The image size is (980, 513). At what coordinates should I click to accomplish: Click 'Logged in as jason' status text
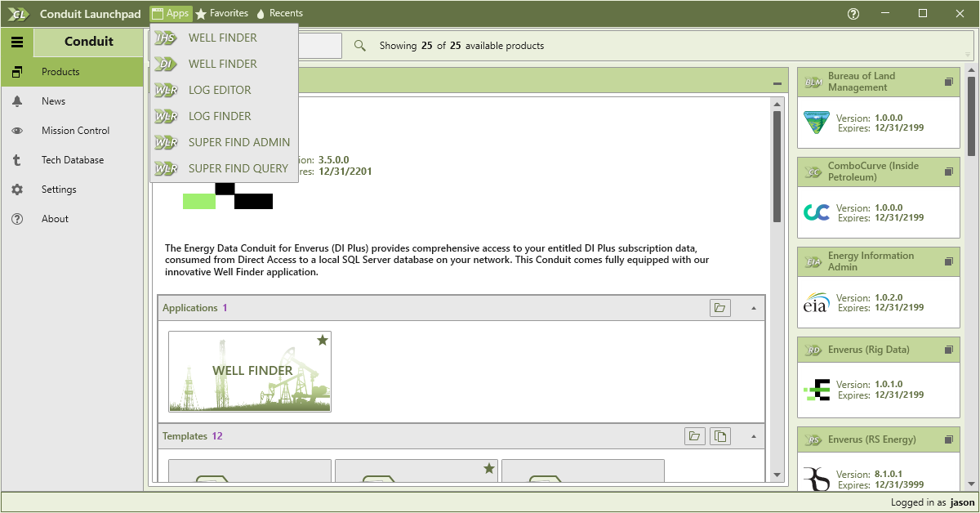point(933,502)
